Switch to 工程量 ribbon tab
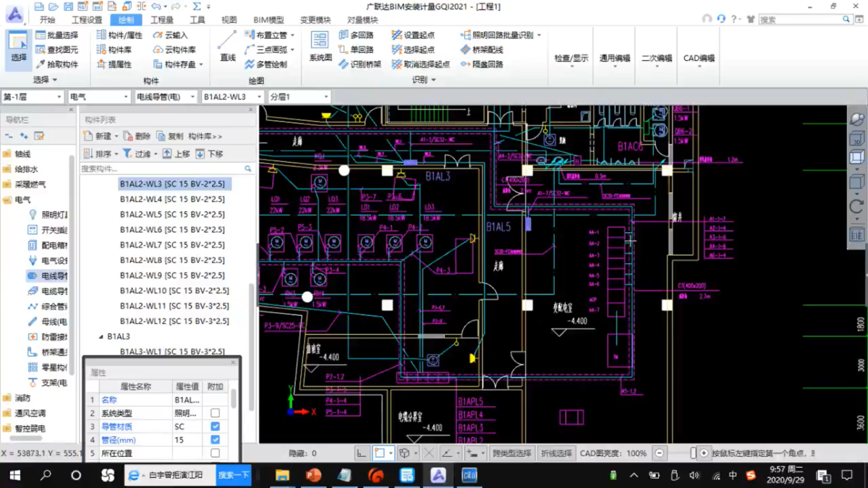The height and width of the screenshot is (488, 868). pos(162,20)
